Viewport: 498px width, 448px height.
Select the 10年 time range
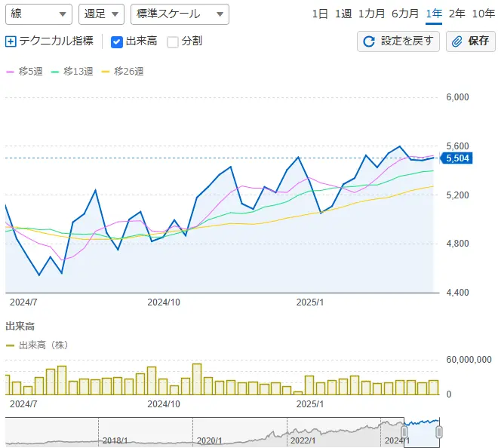click(484, 14)
